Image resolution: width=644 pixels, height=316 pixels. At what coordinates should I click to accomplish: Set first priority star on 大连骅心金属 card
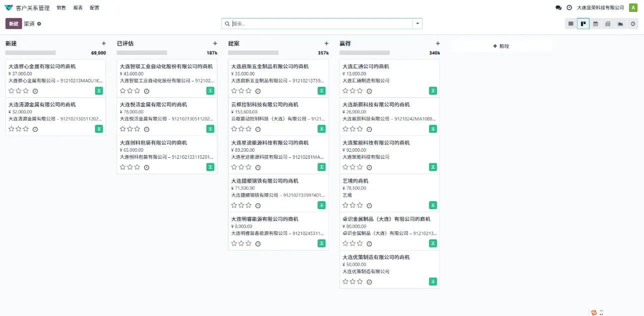tap(11, 91)
